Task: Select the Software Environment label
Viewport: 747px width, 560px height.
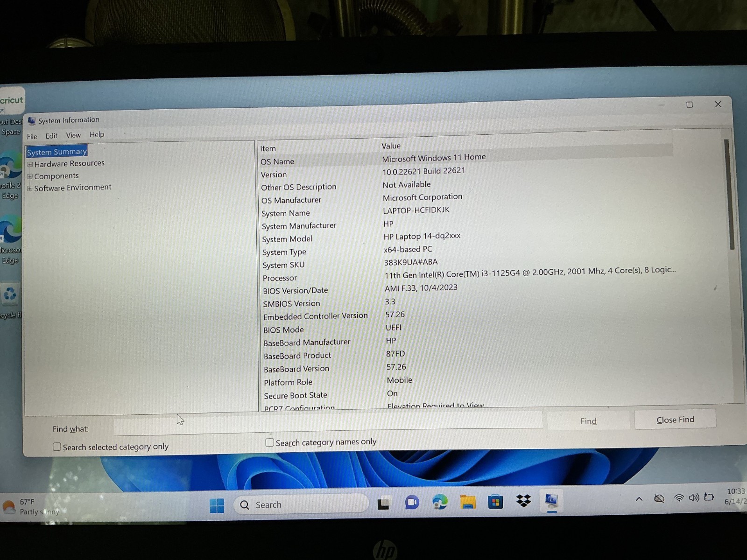Action: 73,188
